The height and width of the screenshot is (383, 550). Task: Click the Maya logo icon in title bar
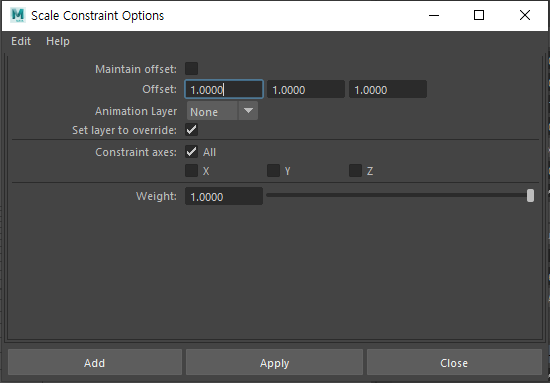[18, 15]
